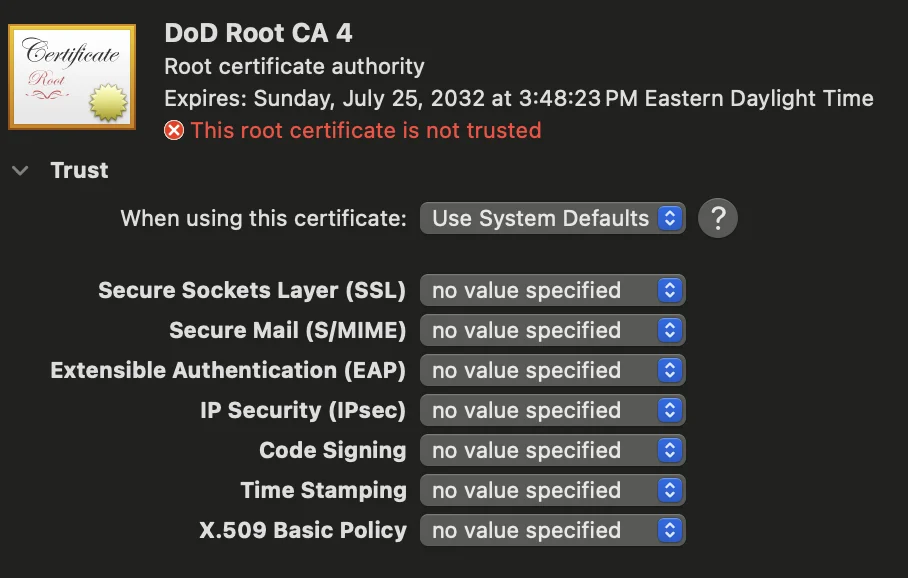Click the 'Root certificate authority' text
908x578 pixels.
294,67
